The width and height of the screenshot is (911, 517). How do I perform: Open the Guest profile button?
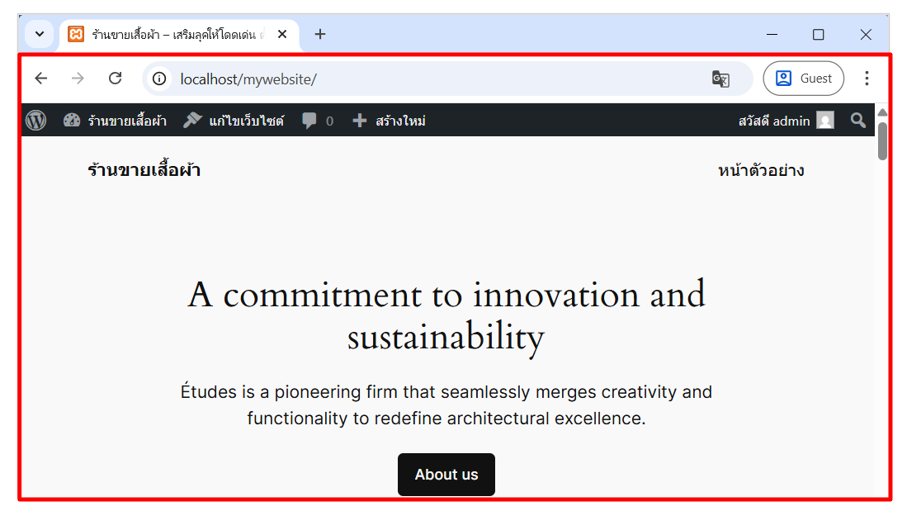pos(803,78)
